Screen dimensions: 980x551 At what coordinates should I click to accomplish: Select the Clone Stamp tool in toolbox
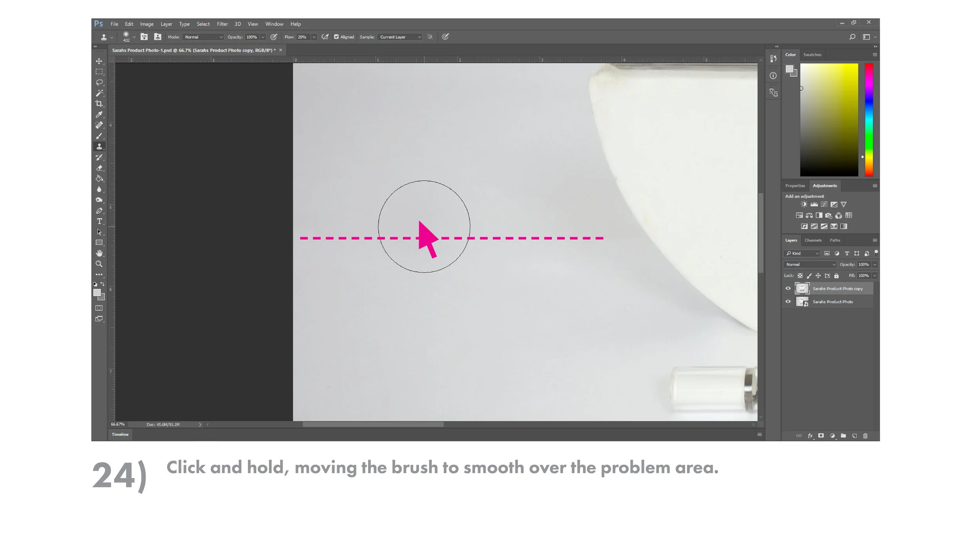pos(99,146)
